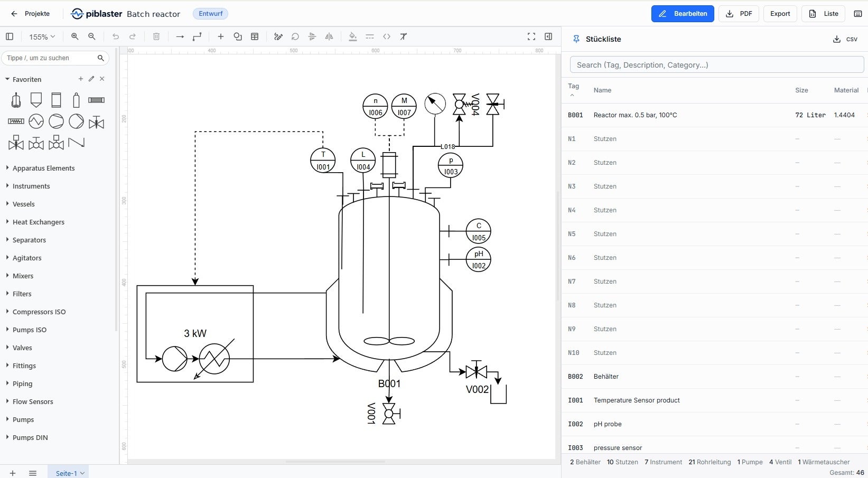Screen dimensions: 868x478
Task: Open the 155% zoom level dropdown
Action: 42,36
